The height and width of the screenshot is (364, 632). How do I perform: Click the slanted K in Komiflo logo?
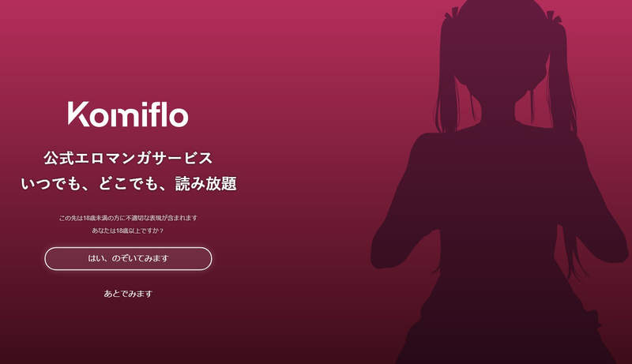78,114
